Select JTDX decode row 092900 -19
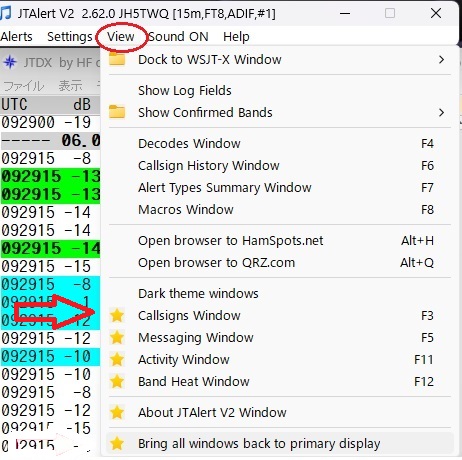Screen dimensions: 462x460 [50, 122]
